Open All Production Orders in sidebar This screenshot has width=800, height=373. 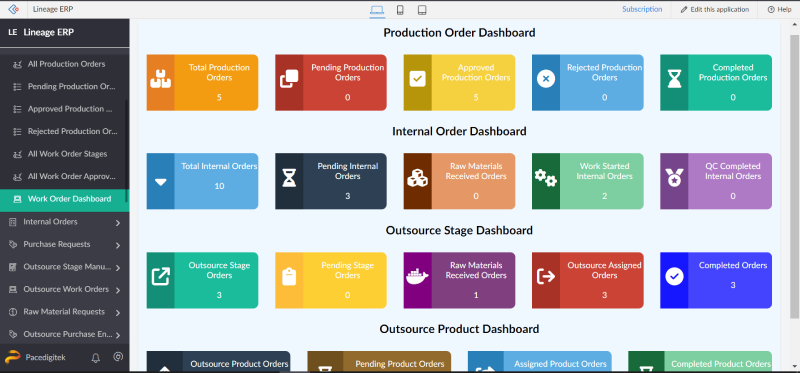[64, 64]
